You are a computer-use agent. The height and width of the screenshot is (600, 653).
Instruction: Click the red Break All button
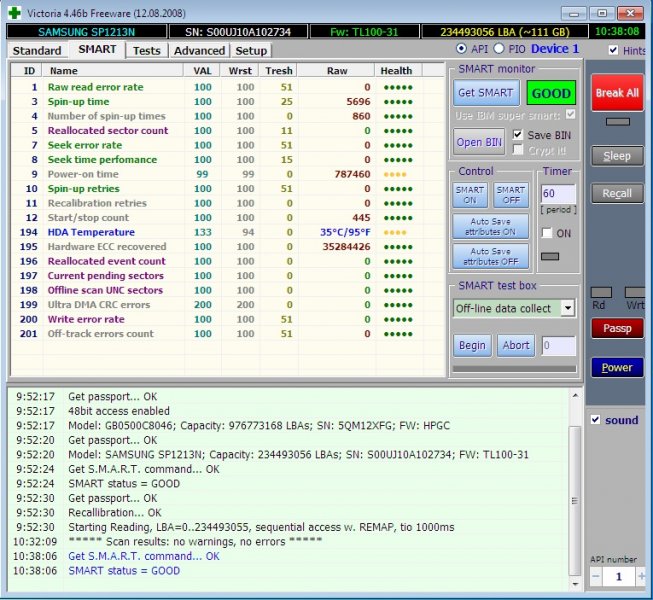pos(616,93)
